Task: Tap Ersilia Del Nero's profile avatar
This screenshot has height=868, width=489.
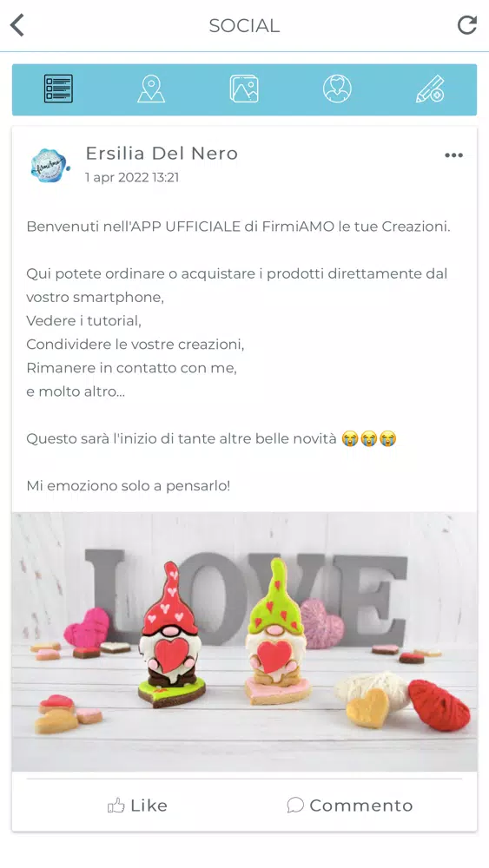Action: click(x=50, y=165)
